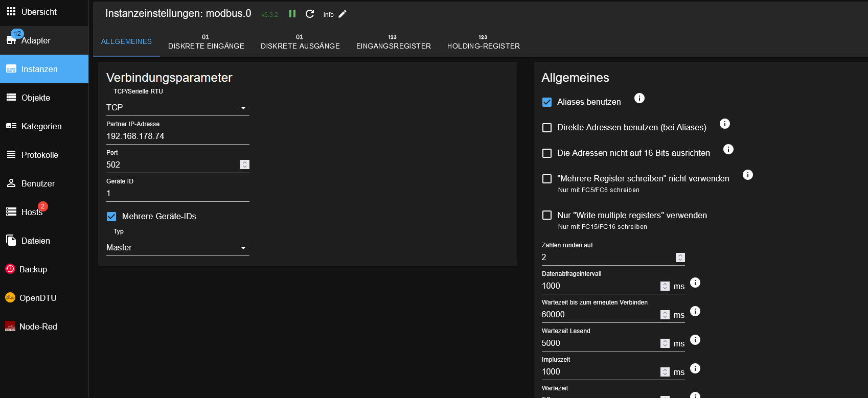The height and width of the screenshot is (398, 868).
Task: Adjust Port value with stepper arrows
Action: pyautogui.click(x=245, y=165)
